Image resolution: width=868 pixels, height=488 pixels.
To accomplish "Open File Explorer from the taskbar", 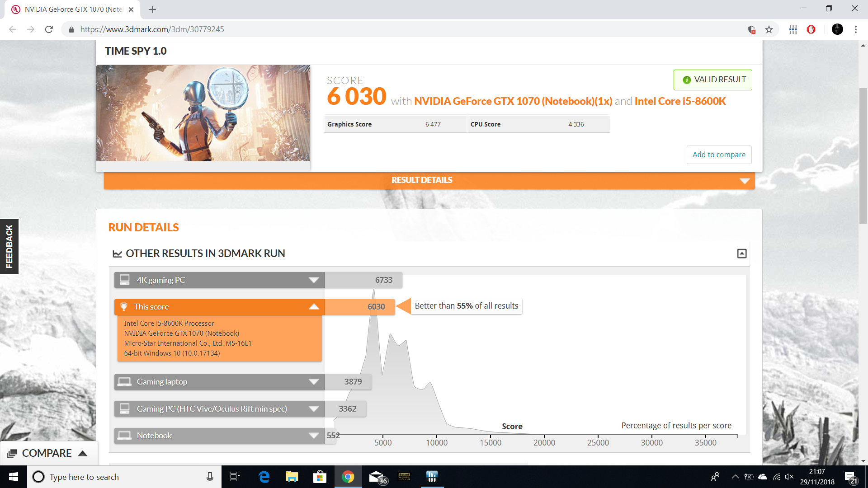I will pyautogui.click(x=292, y=477).
